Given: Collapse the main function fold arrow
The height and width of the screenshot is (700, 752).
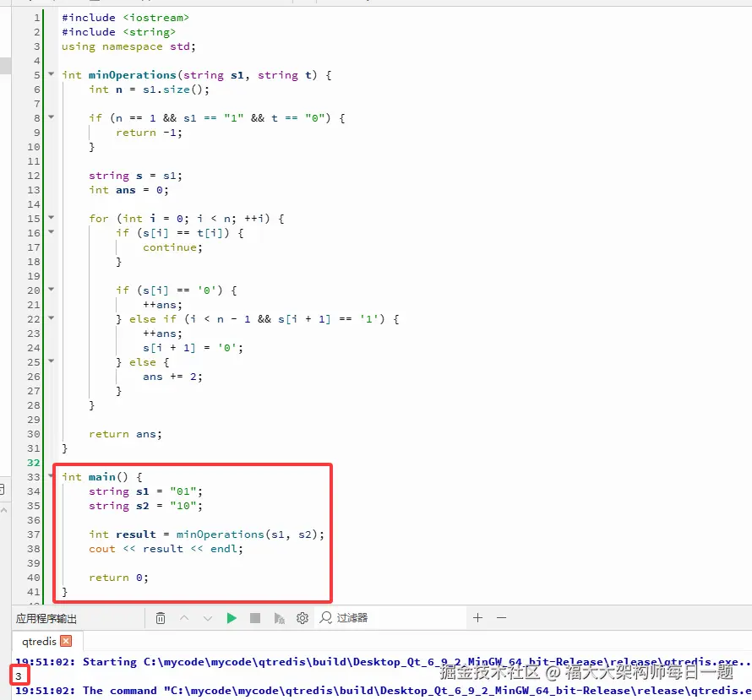Looking at the screenshot, I should click(52, 475).
